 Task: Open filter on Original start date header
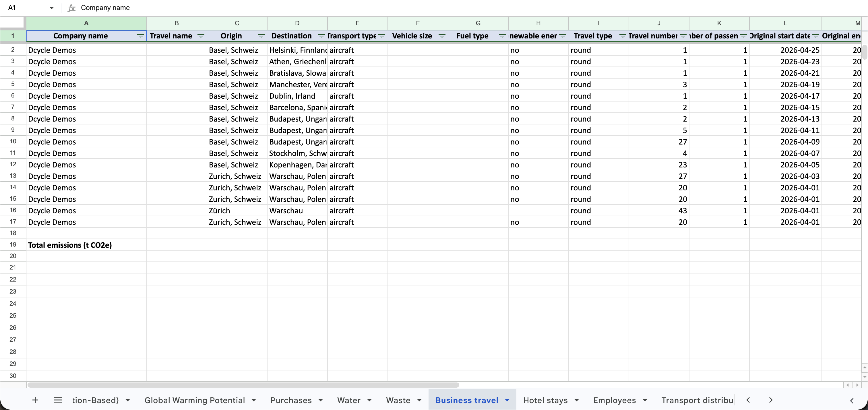click(x=816, y=36)
